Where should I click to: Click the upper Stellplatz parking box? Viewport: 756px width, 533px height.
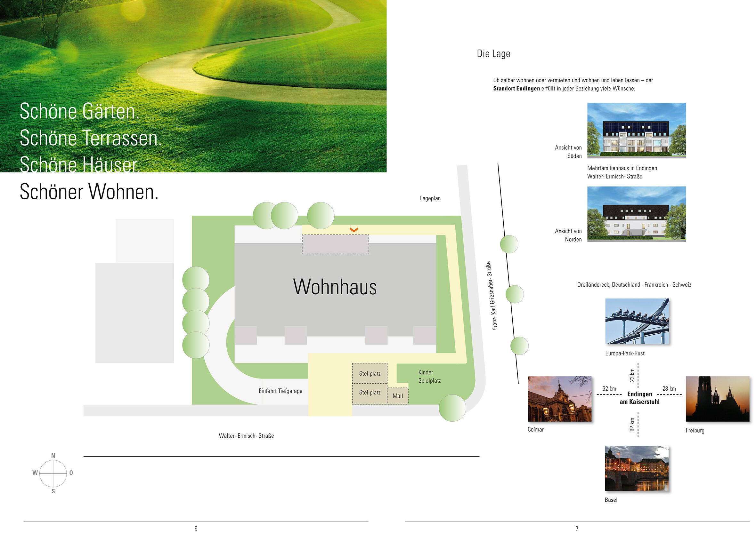point(370,373)
